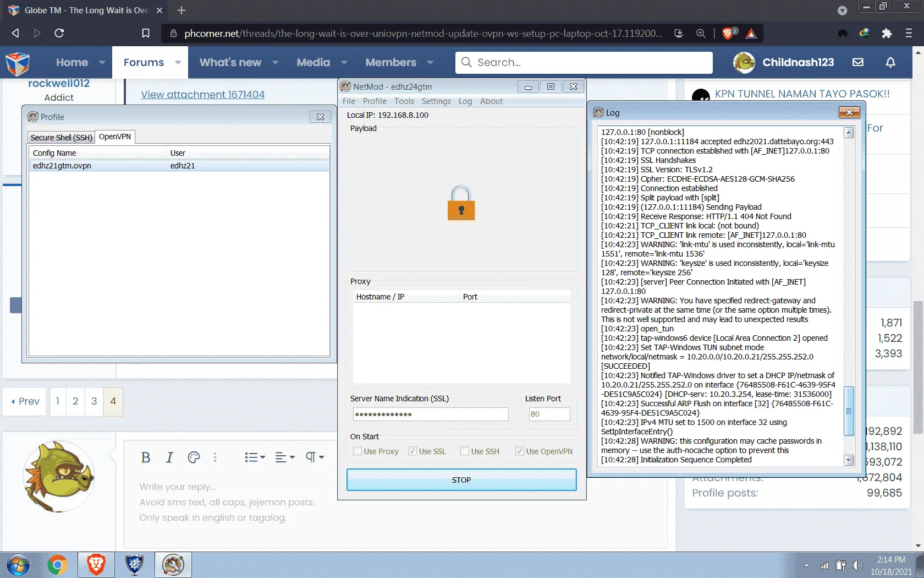
Task: Open Windows Start menu
Action: (18, 565)
